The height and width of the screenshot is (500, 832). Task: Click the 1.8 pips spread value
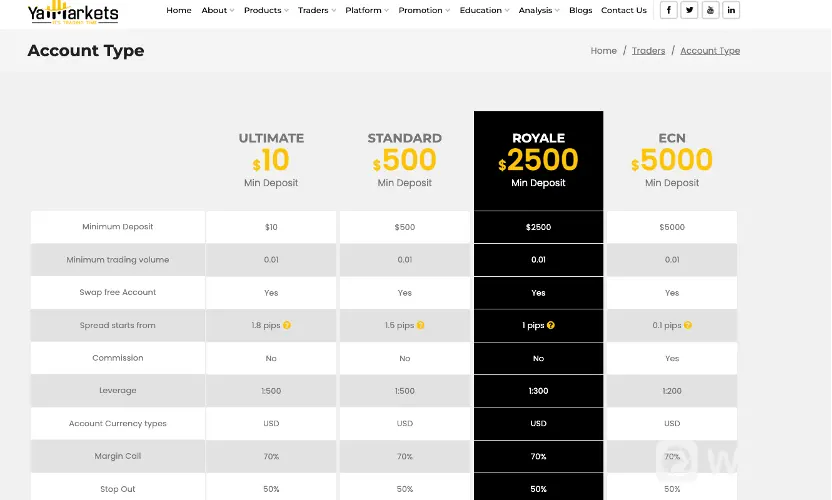(266, 325)
